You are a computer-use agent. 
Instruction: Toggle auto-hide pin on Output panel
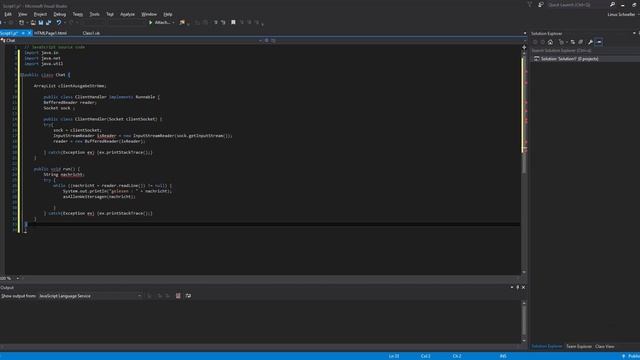pyautogui.click(x=518, y=287)
